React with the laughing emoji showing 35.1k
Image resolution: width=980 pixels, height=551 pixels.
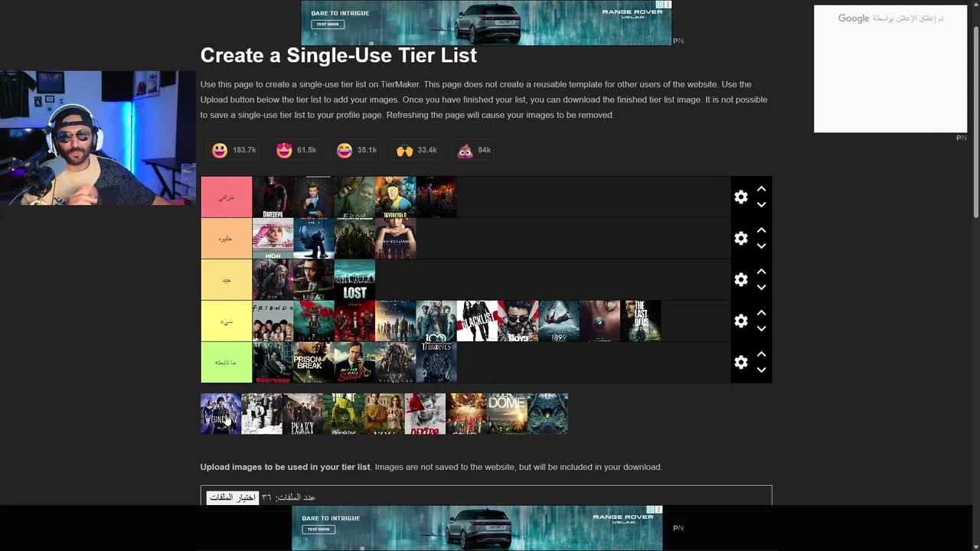[357, 150]
